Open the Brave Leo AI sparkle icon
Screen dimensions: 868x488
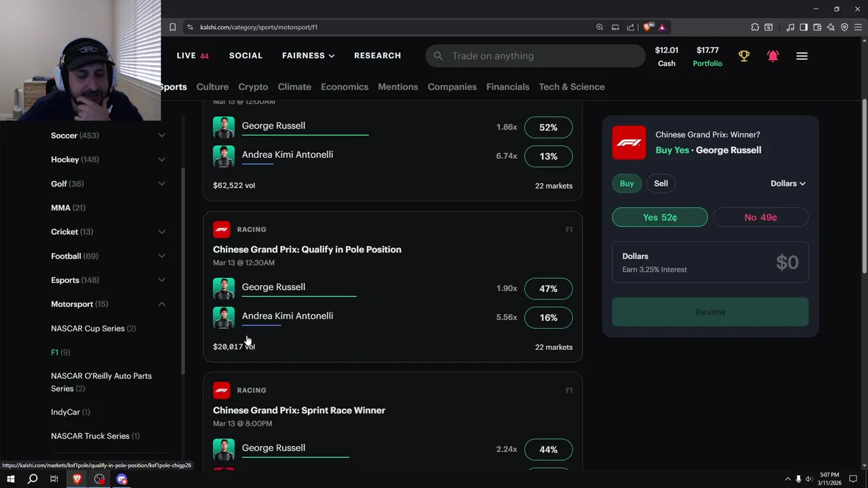click(831, 27)
